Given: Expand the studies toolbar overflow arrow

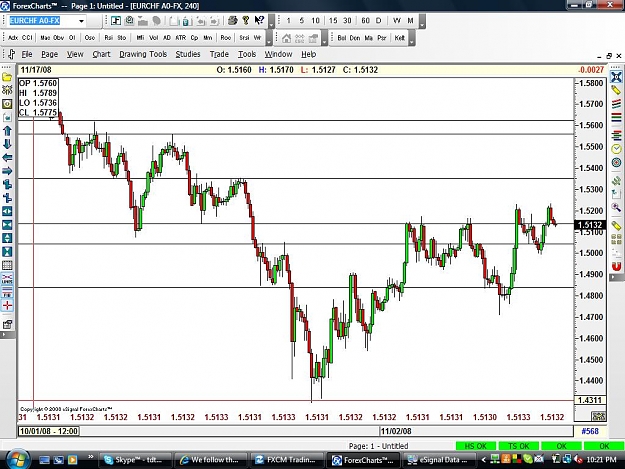Looking at the screenshot, I should click(269, 39).
